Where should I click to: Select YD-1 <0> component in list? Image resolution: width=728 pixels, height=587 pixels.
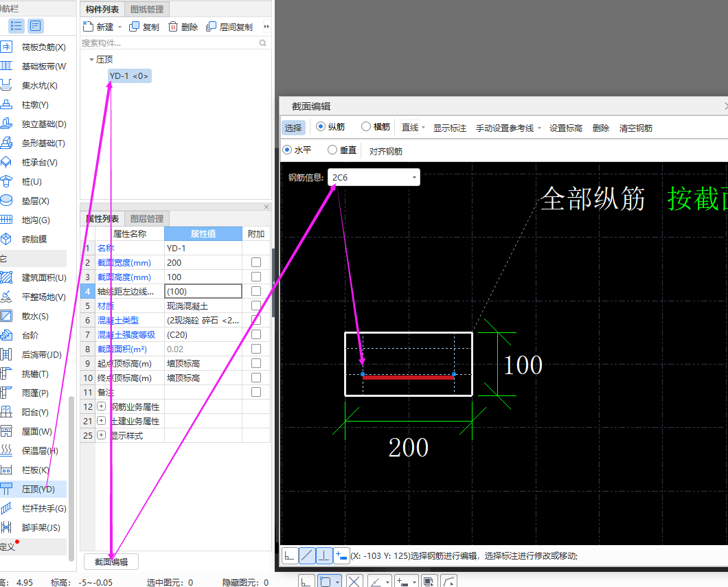coord(129,76)
